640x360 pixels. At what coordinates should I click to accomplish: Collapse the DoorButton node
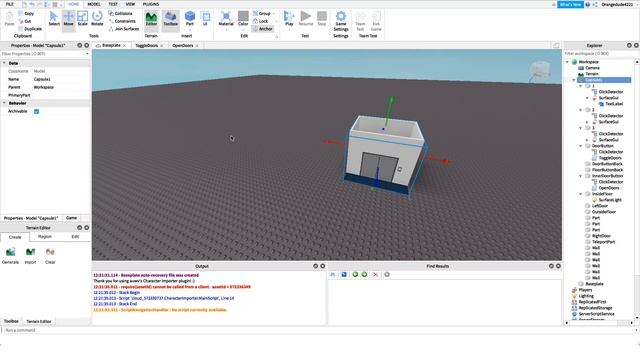(x=580, y=146)
